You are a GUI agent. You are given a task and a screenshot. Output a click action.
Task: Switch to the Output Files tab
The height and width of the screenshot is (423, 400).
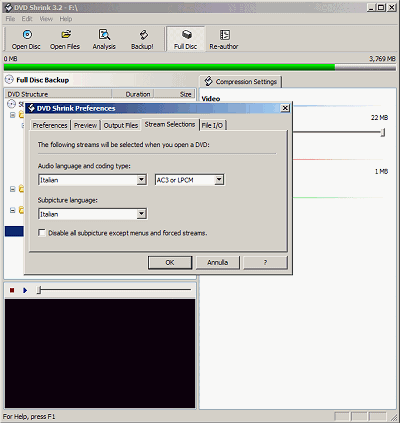click(x=121, y=125)
